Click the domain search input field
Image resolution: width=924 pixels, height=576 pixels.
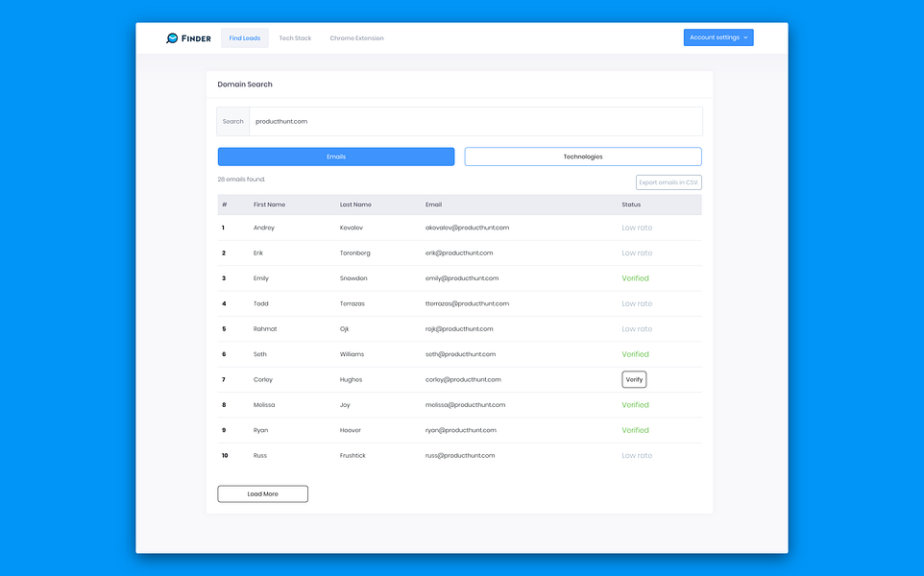(475, 121)
